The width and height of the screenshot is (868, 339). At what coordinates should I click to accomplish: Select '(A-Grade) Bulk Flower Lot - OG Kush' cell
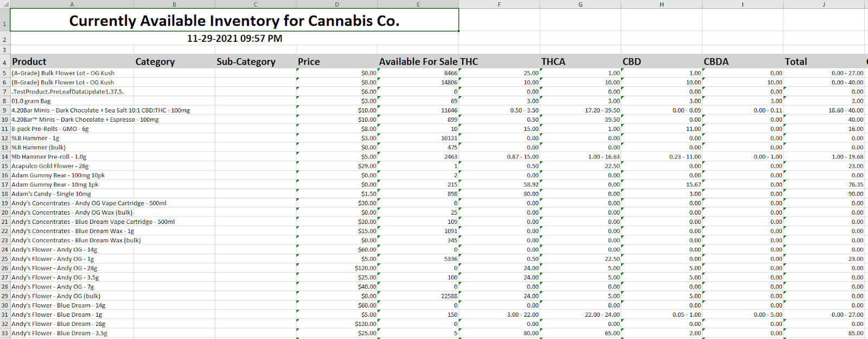[x=72, y=73]
